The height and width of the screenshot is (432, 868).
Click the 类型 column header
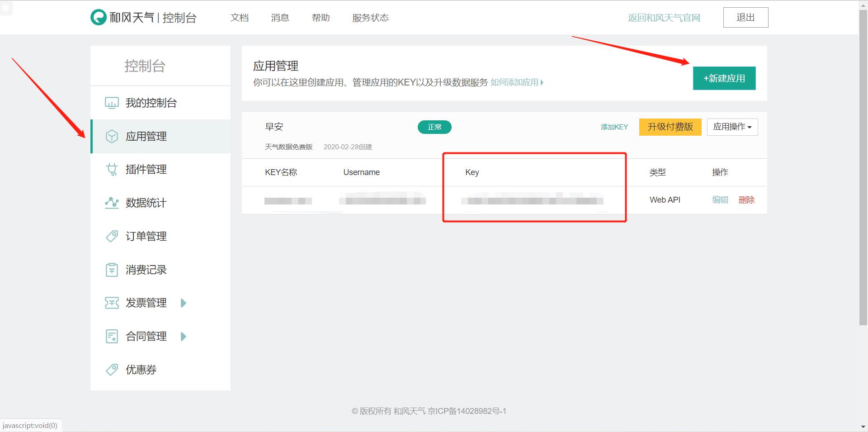pos(658,172)
